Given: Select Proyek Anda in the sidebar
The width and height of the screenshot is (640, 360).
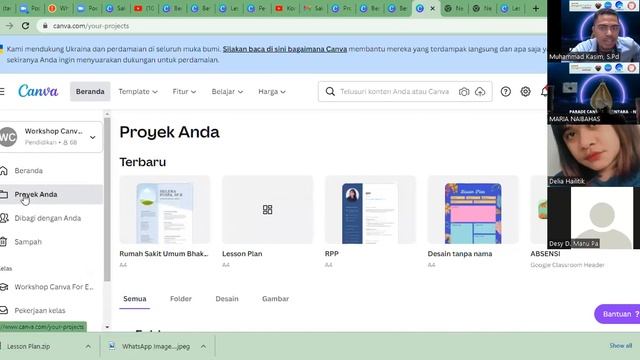Looking at the screenshot, I should [36, 194].
